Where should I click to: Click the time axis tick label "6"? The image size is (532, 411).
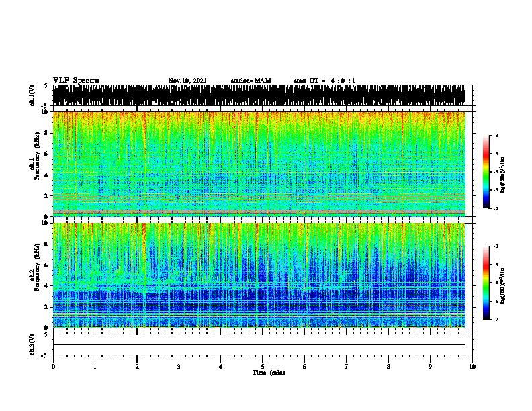click(305, 367)
